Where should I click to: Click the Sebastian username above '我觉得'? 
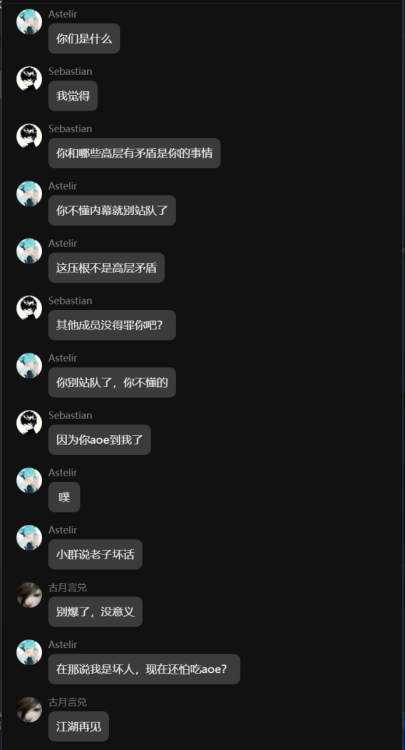pyautogui.click(x=70, y=71)
